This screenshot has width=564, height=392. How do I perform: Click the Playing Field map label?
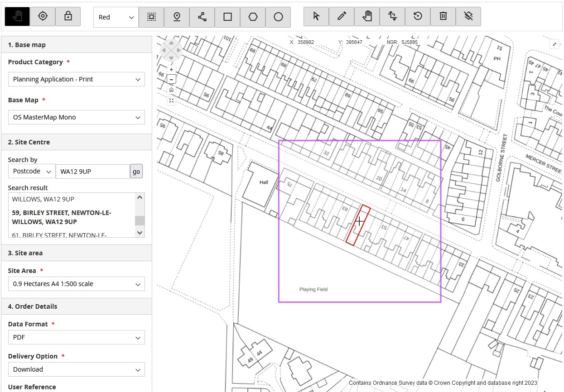pyautogui.click(x=313, y=289)
